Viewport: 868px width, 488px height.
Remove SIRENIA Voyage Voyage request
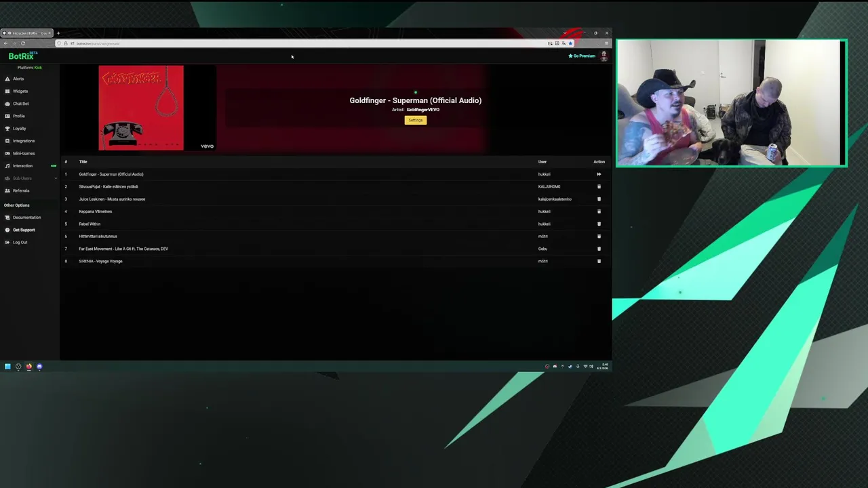coord(599,261)
